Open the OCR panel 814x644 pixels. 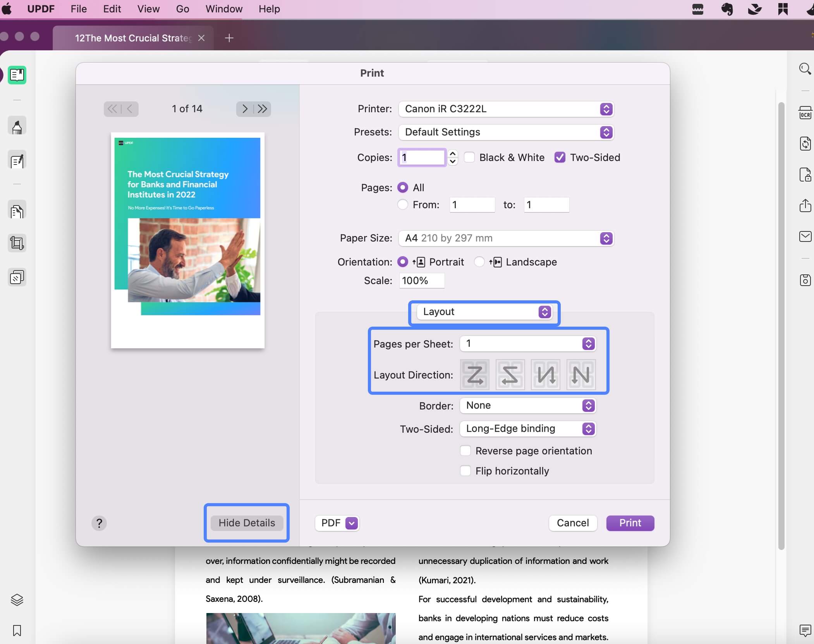pyautogui.click(x=805, y=112)
